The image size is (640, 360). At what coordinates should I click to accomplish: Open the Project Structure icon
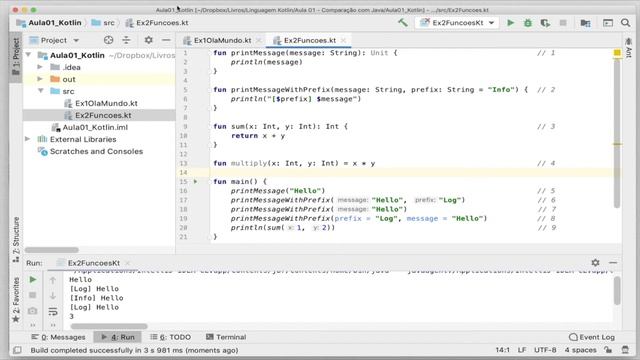(x=585, y=23)
